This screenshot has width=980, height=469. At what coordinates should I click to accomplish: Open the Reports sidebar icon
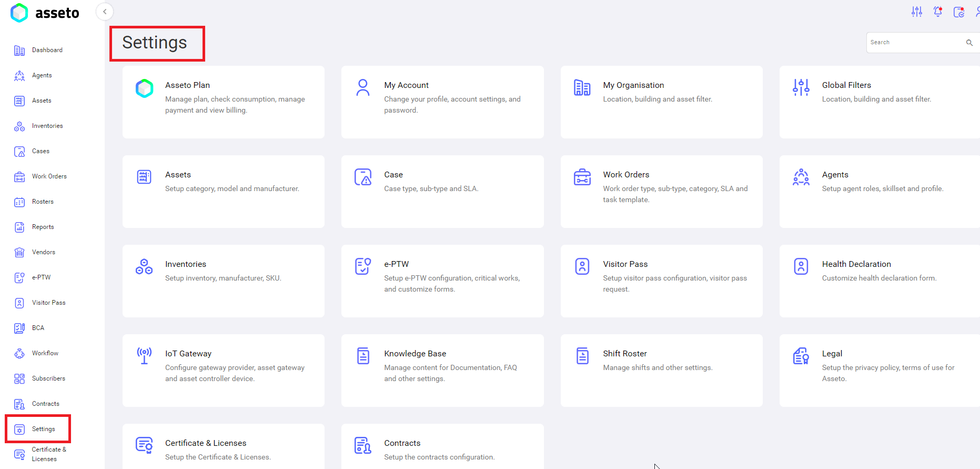coord(19,227)
